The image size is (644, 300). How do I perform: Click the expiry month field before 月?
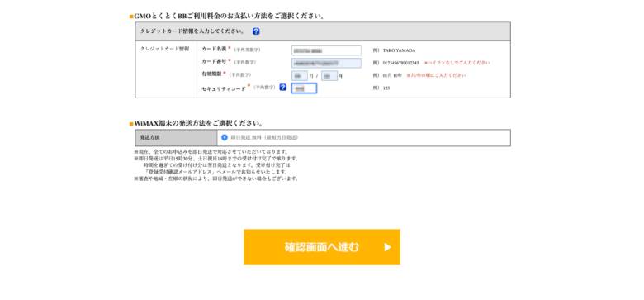coord(300,75)
